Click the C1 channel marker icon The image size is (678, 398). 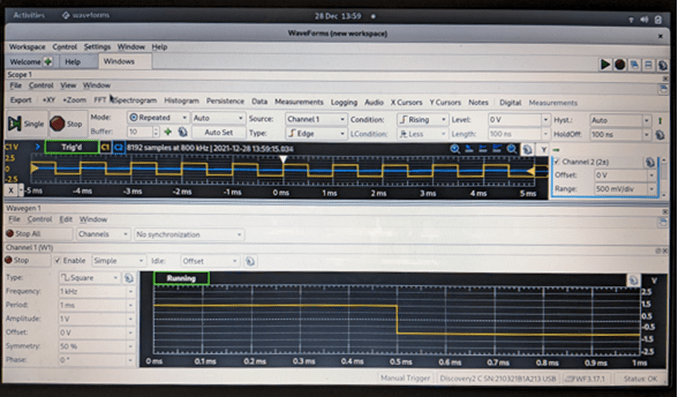[x=105, y=148]
